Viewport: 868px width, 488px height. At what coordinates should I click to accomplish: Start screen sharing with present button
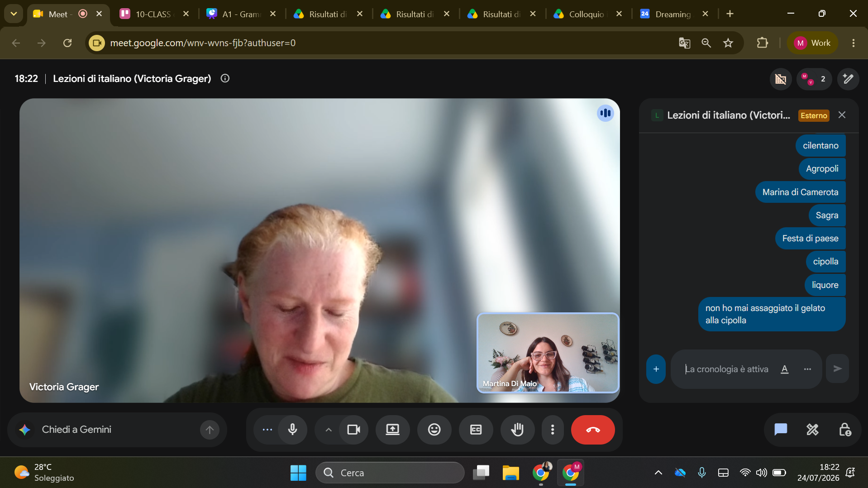[392, 430]
